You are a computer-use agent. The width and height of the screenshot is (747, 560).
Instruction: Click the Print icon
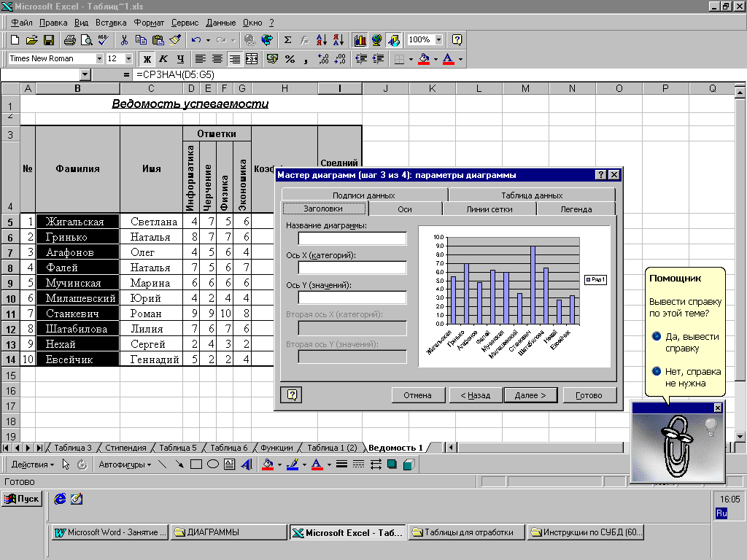pyautogui.click(x=69, y=40)
